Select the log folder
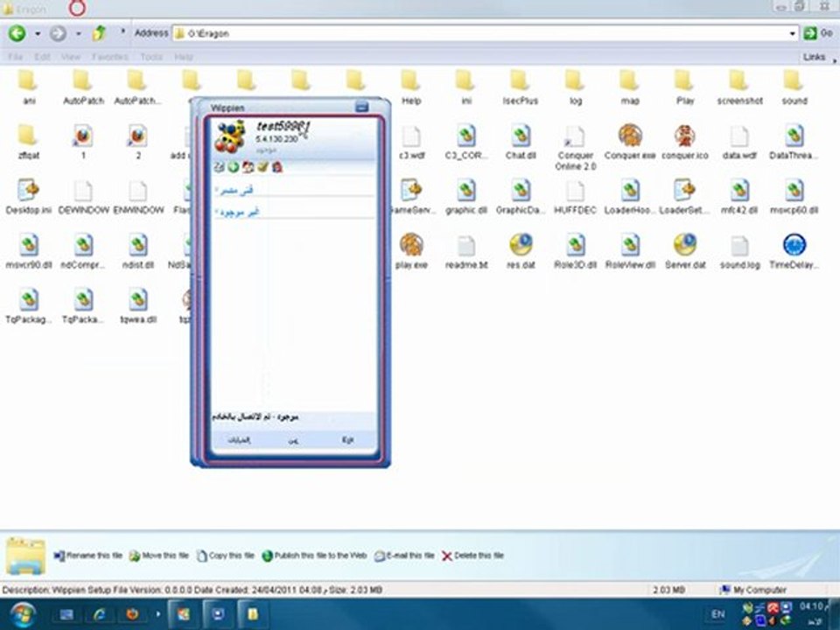840x630 pixels. [576, 87]
